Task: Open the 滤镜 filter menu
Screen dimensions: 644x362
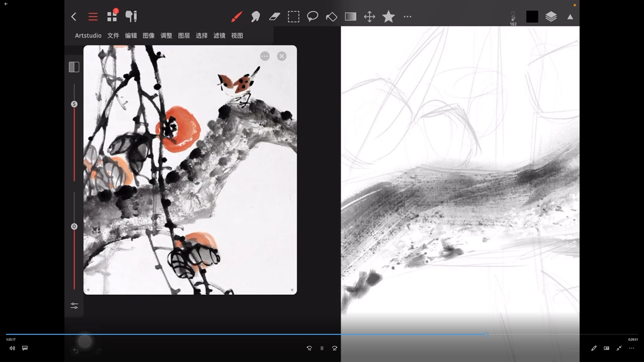Action: (219, 36)
